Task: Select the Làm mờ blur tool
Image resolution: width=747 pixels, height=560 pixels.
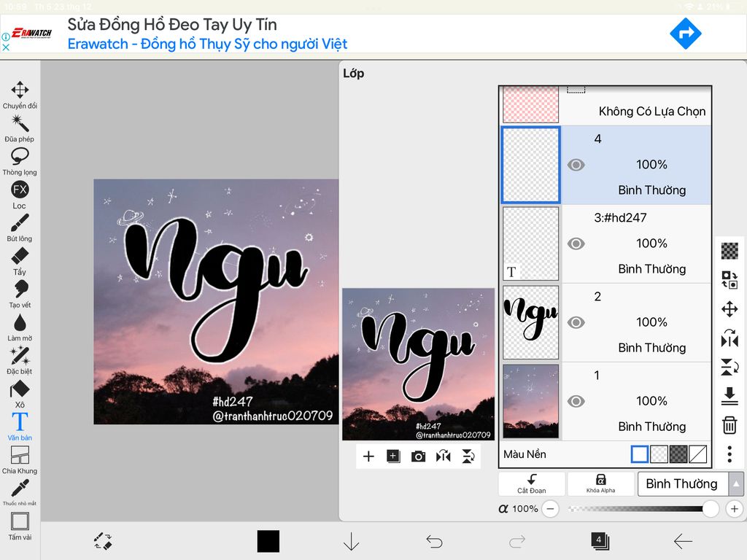Action: click(x=20, y=327)
